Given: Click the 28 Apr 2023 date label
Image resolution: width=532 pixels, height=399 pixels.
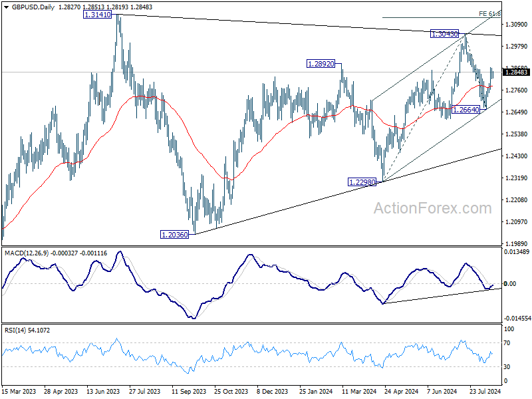Looking at the screenshot, I should click(61, 391).
